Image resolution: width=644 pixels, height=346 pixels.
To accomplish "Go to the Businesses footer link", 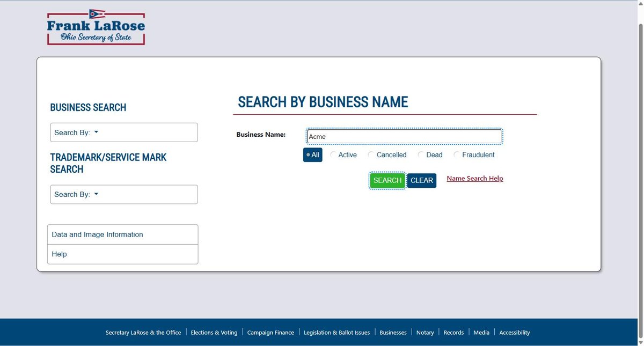I will click(393, 333).
